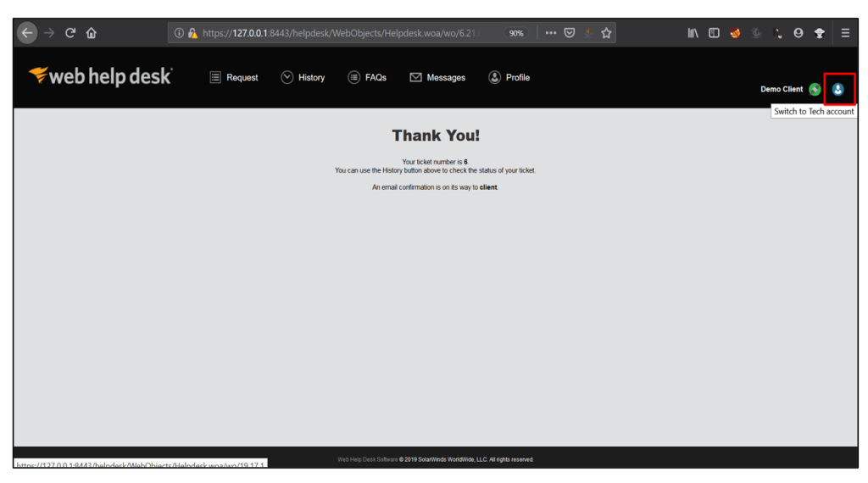Image resolution: width=868 pixels, height=483 pixels.
Task: Open the Request menu
Action: [234, 77]
